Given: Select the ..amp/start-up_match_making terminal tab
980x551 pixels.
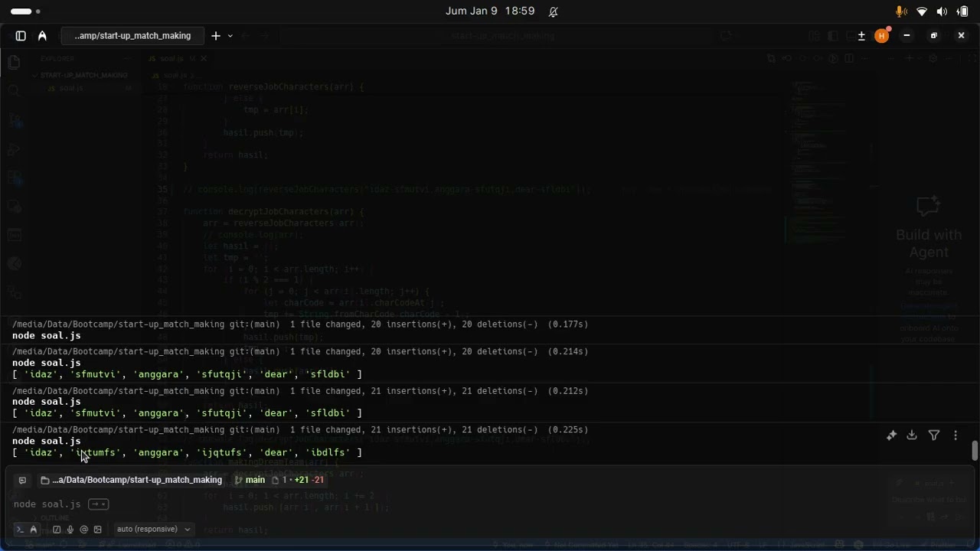Looking at the screenshot, I should [x=132, y=36].
